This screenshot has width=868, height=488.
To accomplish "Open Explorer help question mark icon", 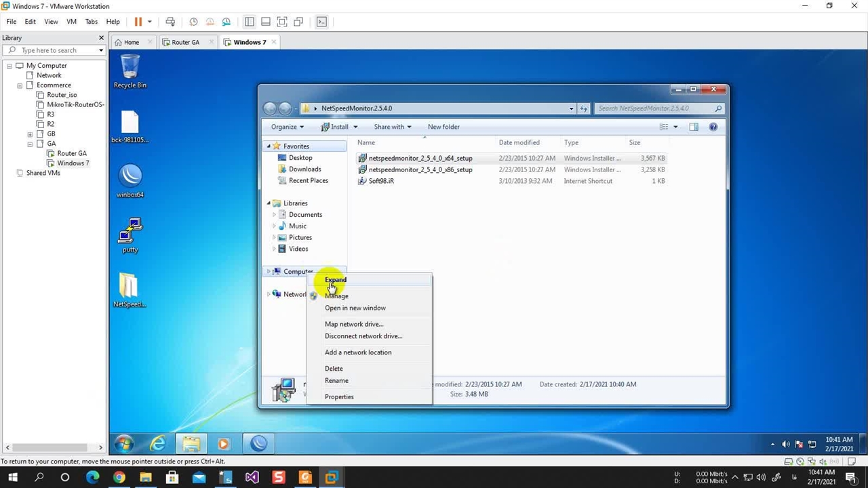I will tap(713, 127).
